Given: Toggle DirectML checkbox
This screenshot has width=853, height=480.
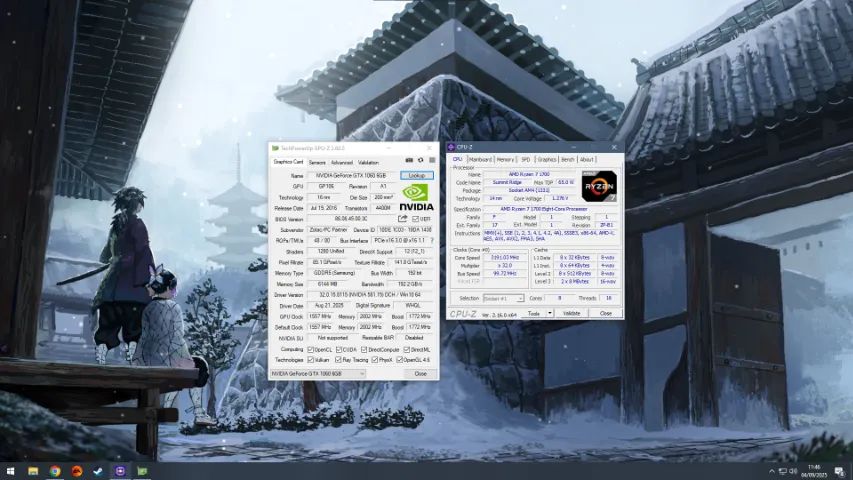Looking at the screenshot, I should coord(406,349).
